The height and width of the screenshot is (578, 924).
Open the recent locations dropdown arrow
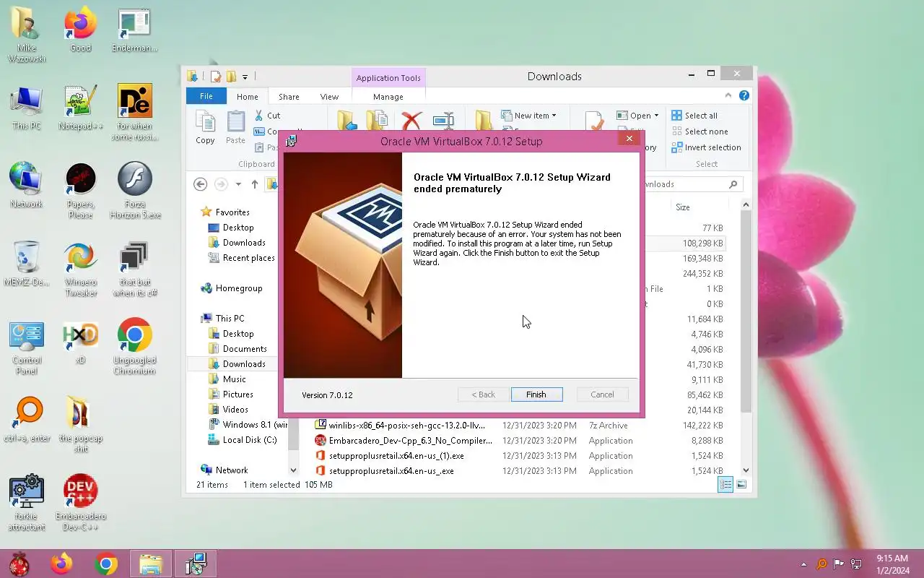click(x=238, y=184)
